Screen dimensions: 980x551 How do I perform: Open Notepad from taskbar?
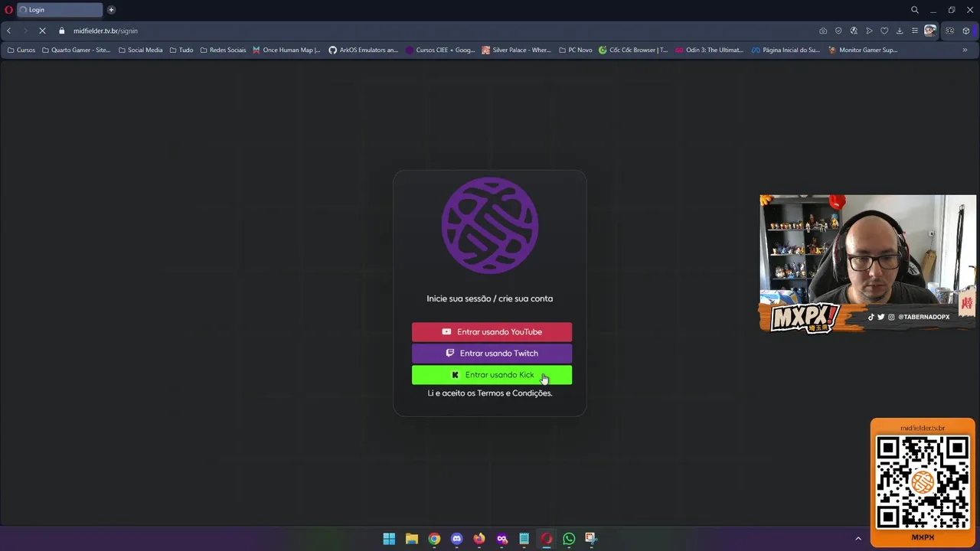pos(524,539)
